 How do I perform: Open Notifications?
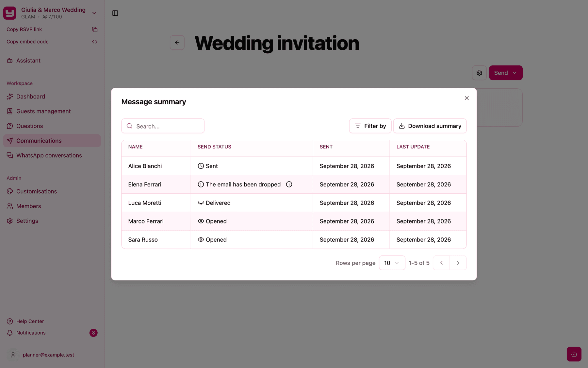pos(52,333)
